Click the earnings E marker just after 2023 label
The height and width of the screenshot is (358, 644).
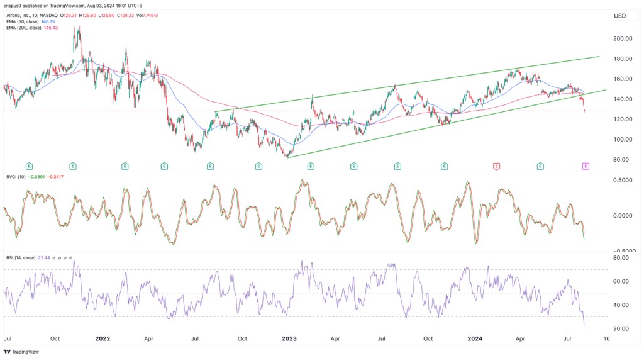pyautogui.click(x=311, y=166)
